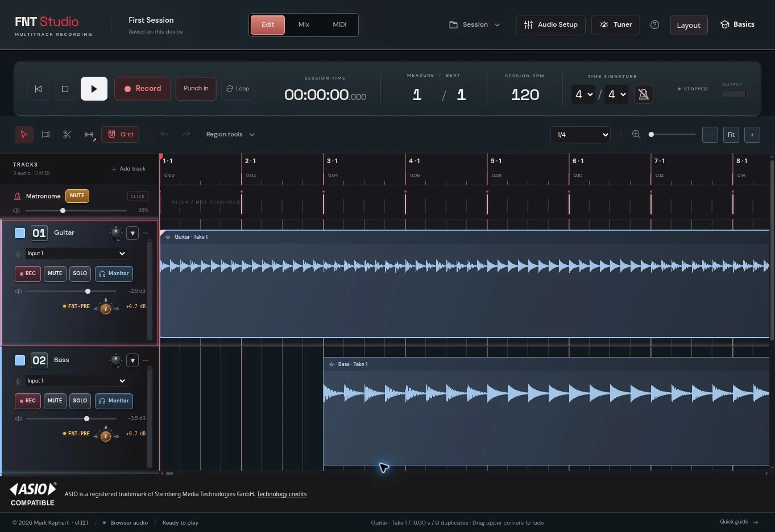Open the Bass track Input 1 dropdown
This screenshot has height=532, width=775.
[76, 381]
